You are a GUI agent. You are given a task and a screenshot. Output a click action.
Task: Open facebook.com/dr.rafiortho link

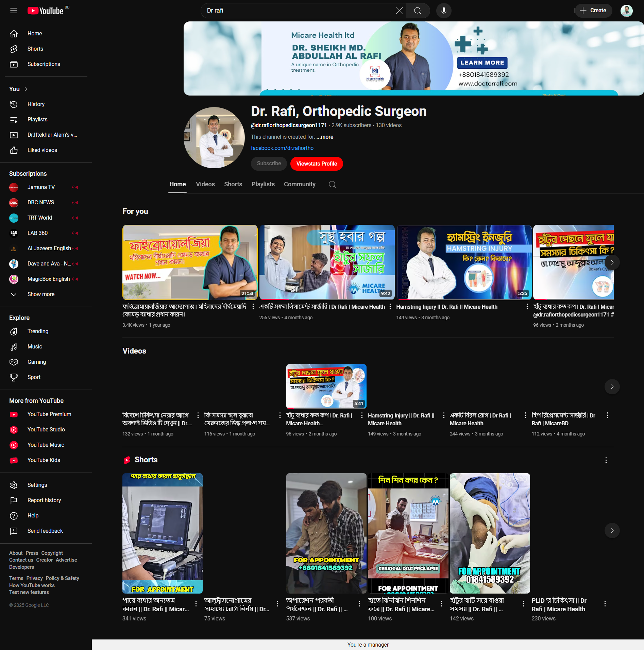point(282,148)
